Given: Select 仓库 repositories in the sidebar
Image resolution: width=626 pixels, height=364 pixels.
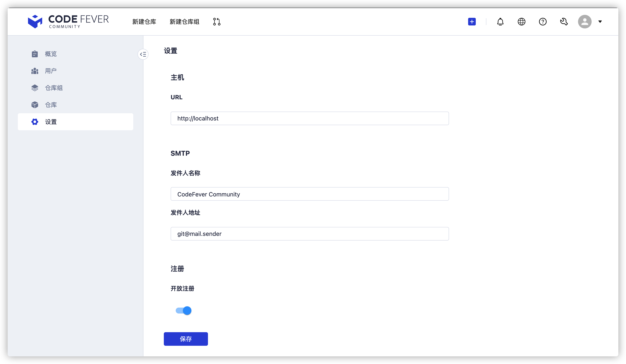Looking at the screenshot, I should click(x=51, y=105).
